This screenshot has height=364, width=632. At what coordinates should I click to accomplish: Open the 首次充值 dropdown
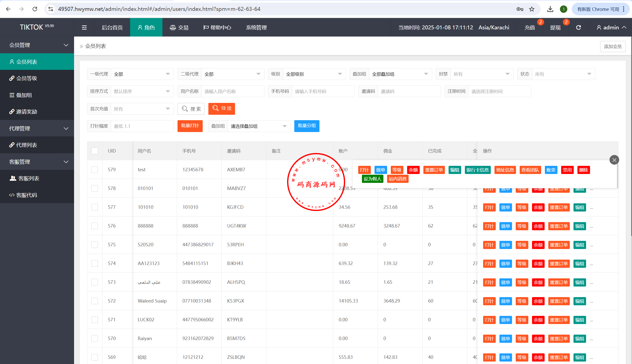pyautogui.click(x=142, y=109)
